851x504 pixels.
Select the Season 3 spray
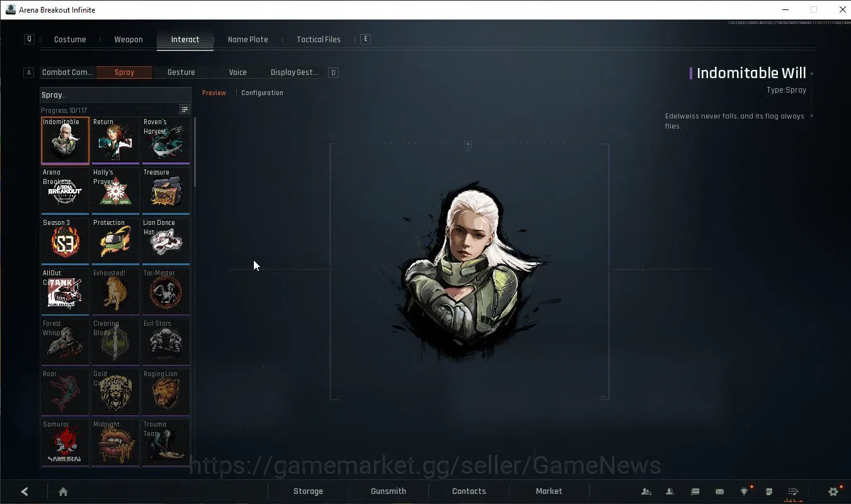tap(65, 241)
